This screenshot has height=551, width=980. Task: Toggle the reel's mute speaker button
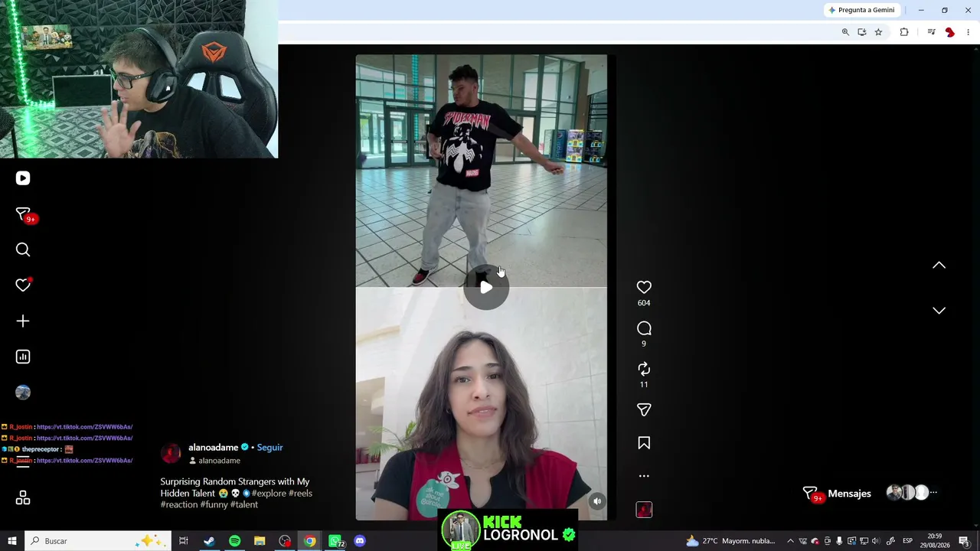597,501
